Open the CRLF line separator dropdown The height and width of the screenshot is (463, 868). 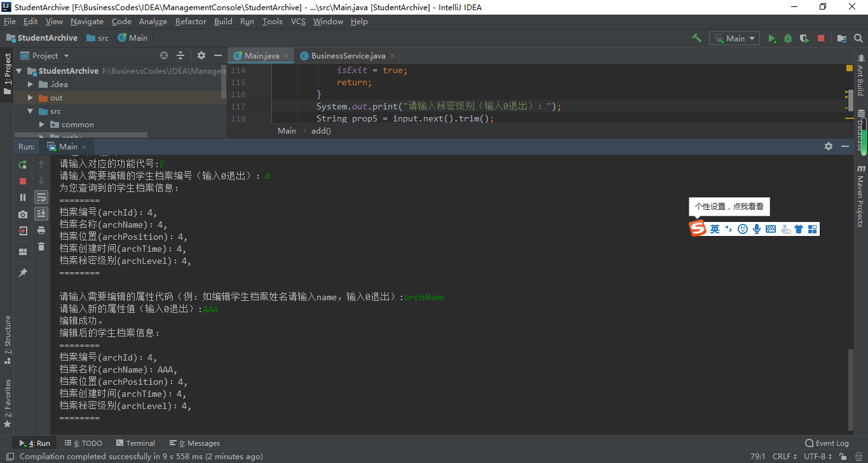pos(785,456)
